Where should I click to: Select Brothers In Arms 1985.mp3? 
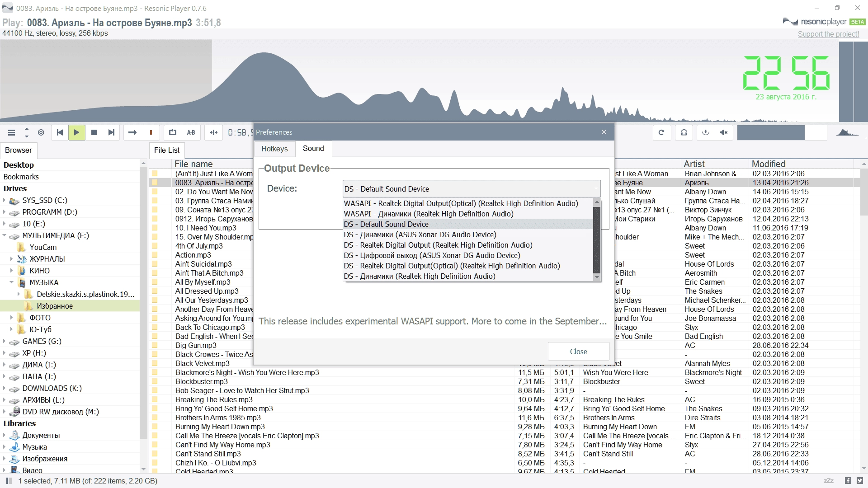[x=218, y=418]
